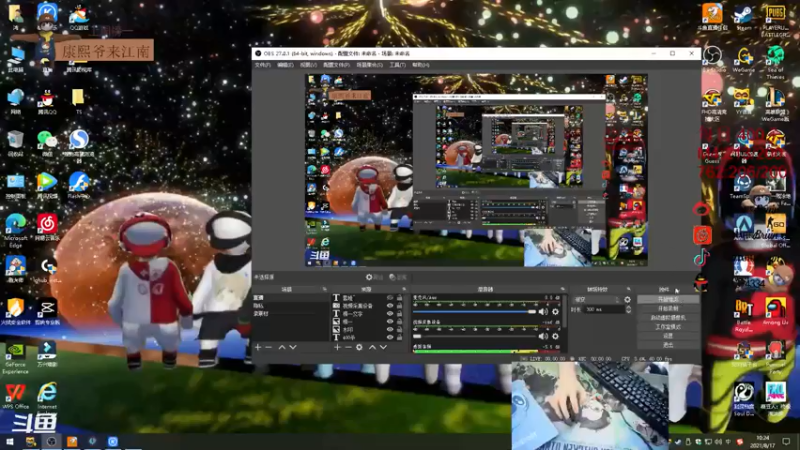Image resolution: width=800 pixels, height=450 pixels.
Task: Toggle visibility eye of 水印 source
Action: 390,330
